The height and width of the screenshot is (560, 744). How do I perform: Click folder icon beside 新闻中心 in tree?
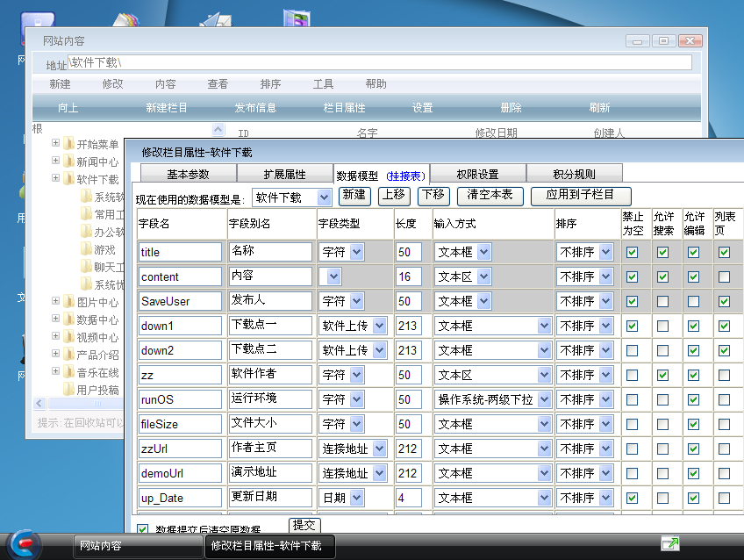tap(68, 162)
